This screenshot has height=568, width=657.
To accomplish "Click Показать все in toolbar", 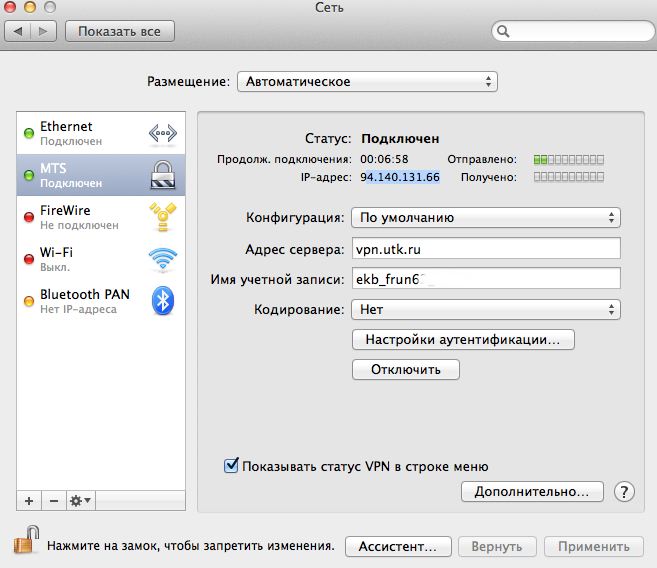I will click(119, 31).
